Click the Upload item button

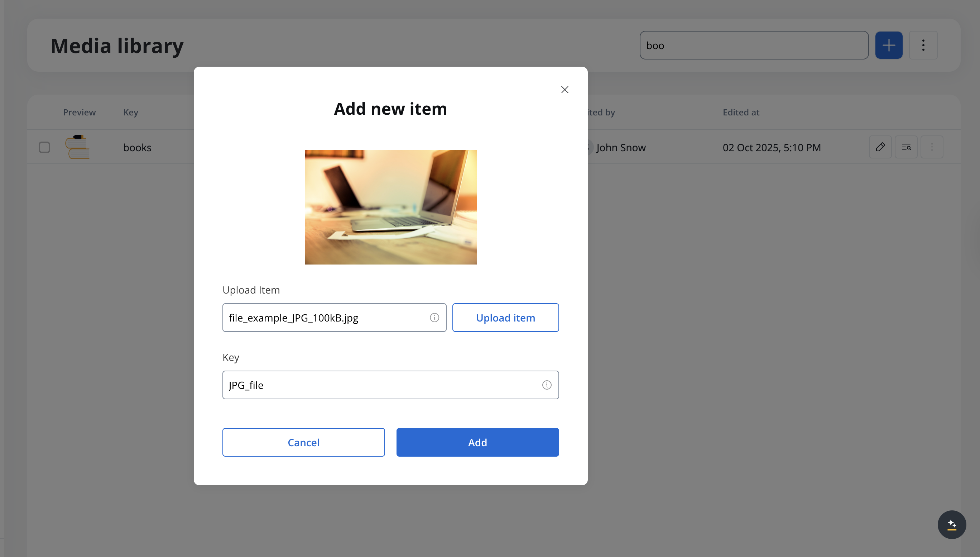505,318
